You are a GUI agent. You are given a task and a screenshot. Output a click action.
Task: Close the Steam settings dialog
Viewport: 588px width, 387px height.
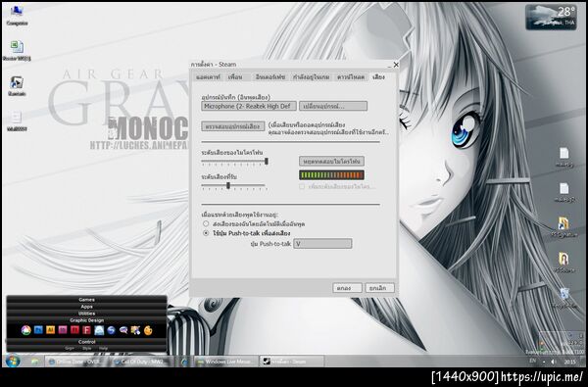(396, 65)
